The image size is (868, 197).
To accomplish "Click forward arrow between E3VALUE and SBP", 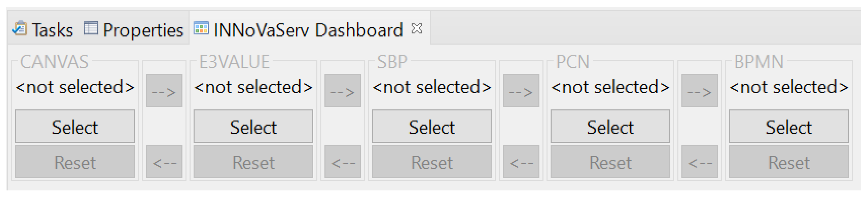I will (343, 91).
